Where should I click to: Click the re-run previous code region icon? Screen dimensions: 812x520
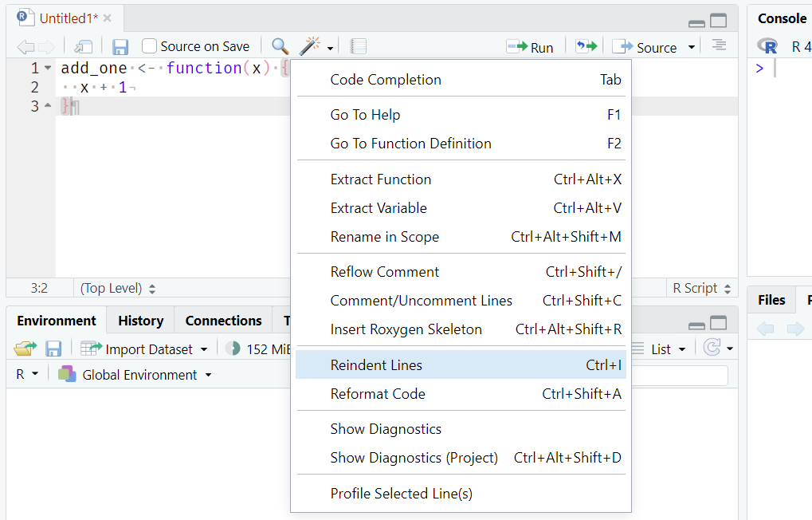click(586, 47)
